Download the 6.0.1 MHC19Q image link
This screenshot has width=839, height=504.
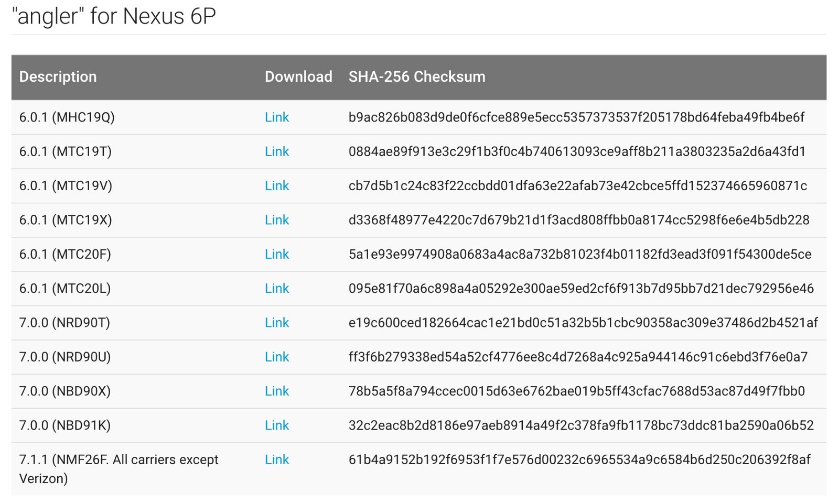pyautogui.click(x=277, y=117)
